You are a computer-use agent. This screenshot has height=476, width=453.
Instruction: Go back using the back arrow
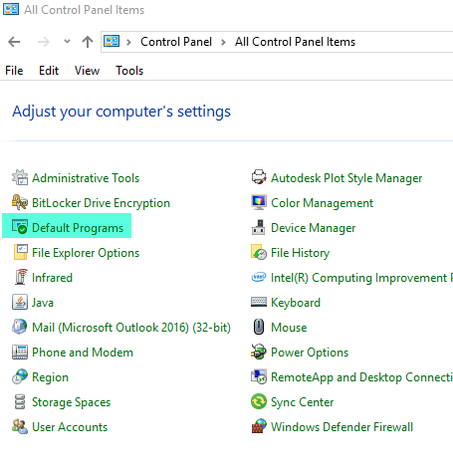pyautogui.click(x=14, y=42)
